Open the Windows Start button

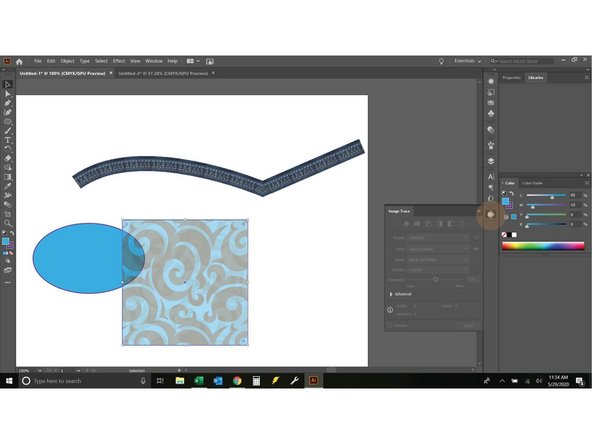point(9,381)
